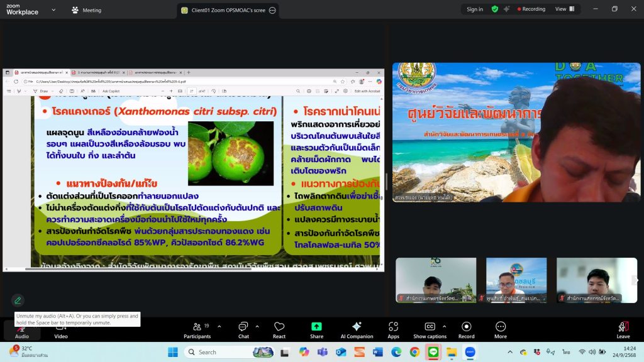Open the Participants panel
Viewport: 644px width, 362px height.
(x=197, y=329)
